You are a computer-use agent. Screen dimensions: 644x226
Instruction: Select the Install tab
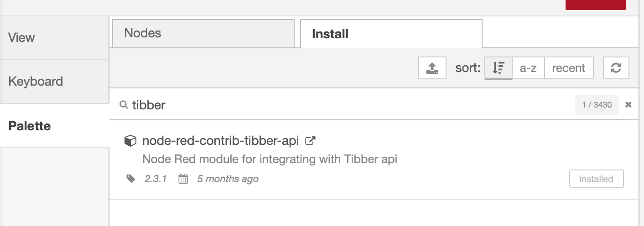pos(391,34)
